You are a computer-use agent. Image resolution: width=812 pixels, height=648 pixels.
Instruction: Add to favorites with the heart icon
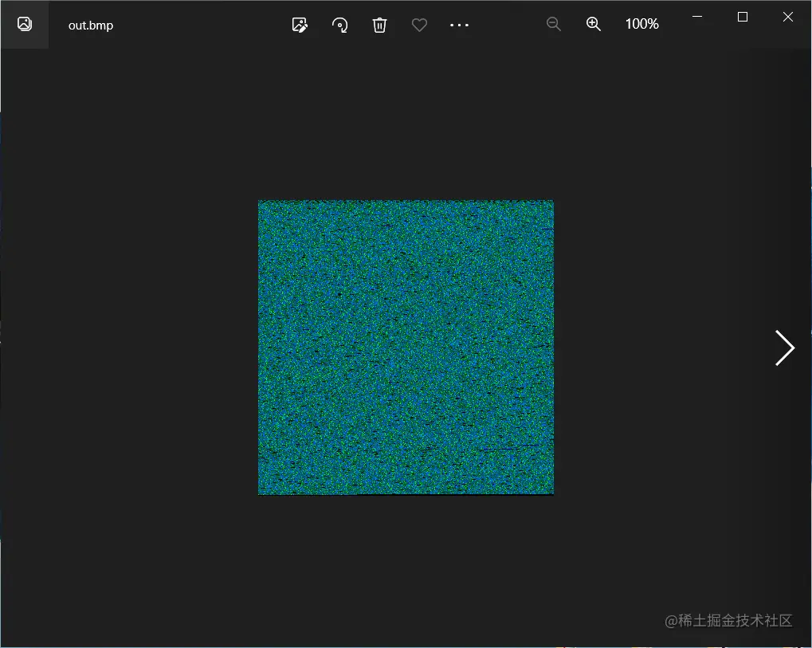(x=419, y=25)
